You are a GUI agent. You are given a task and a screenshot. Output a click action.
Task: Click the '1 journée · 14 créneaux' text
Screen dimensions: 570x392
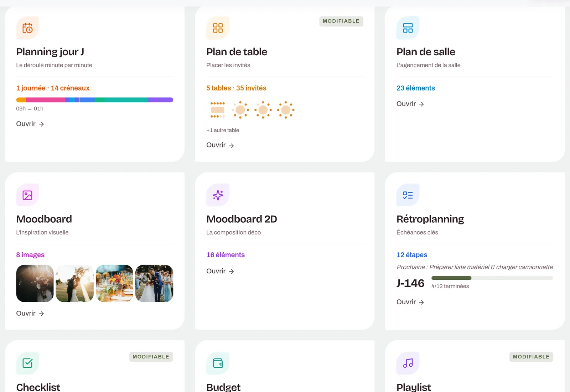53,88
